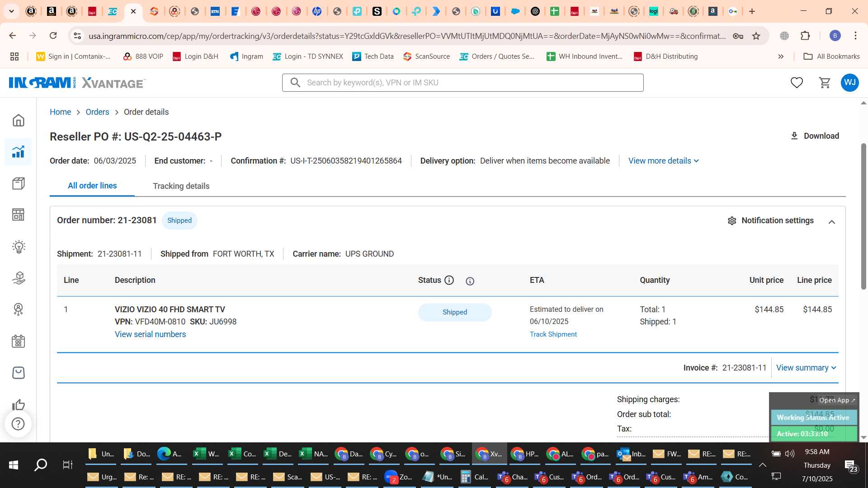Open the WH Inbound Inventory bookmark
Screen dimensions: 868x488
coord(584,56)
